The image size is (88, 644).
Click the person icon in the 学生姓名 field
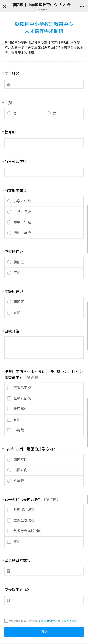click(9, 84)
